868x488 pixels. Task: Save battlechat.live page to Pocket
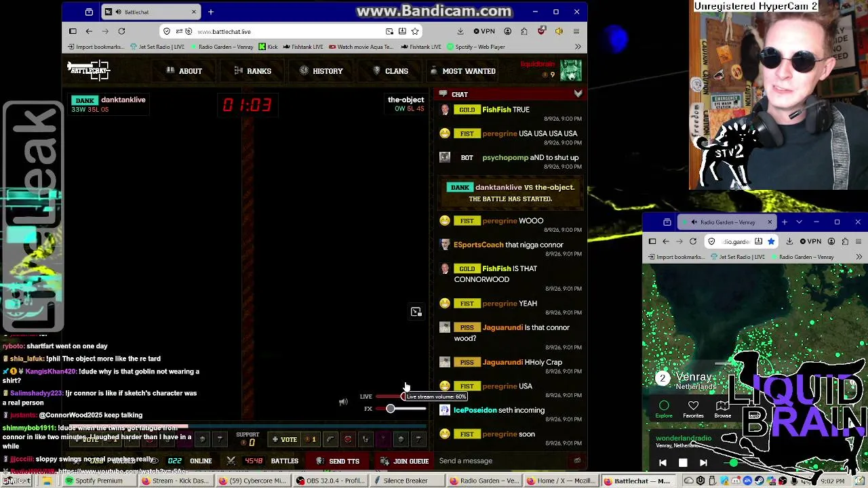pos(402,31)
